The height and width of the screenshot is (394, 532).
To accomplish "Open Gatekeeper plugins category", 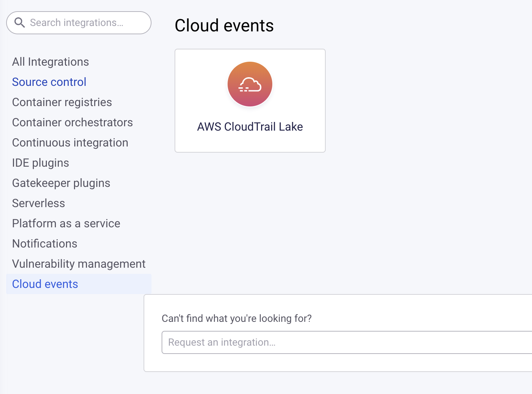I will pyautogui.click(x=61, y=183).
